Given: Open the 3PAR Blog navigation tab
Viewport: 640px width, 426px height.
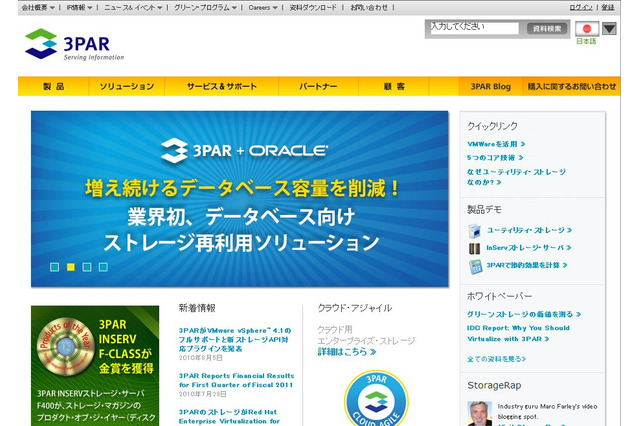Looking at the screenshot, I should coord(491,86).
